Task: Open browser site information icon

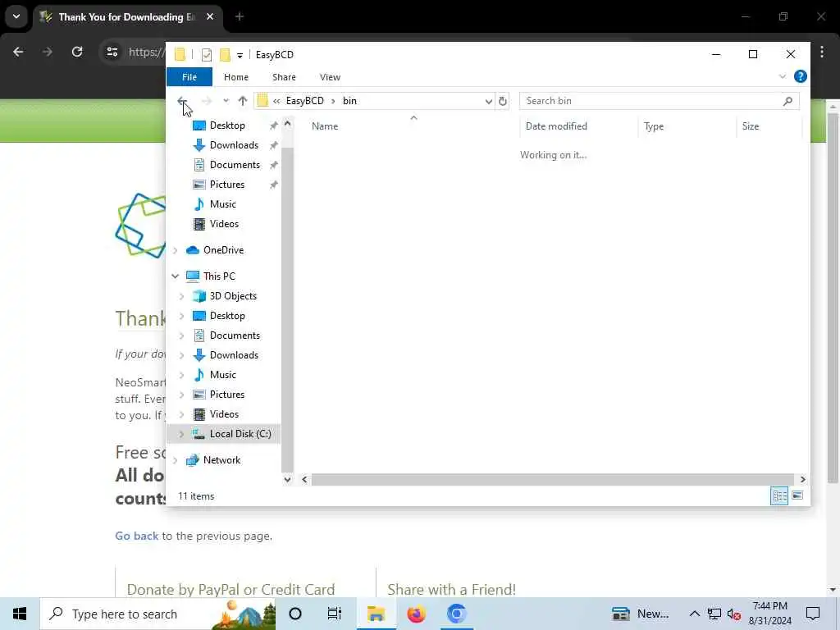Action: point(112,52)
